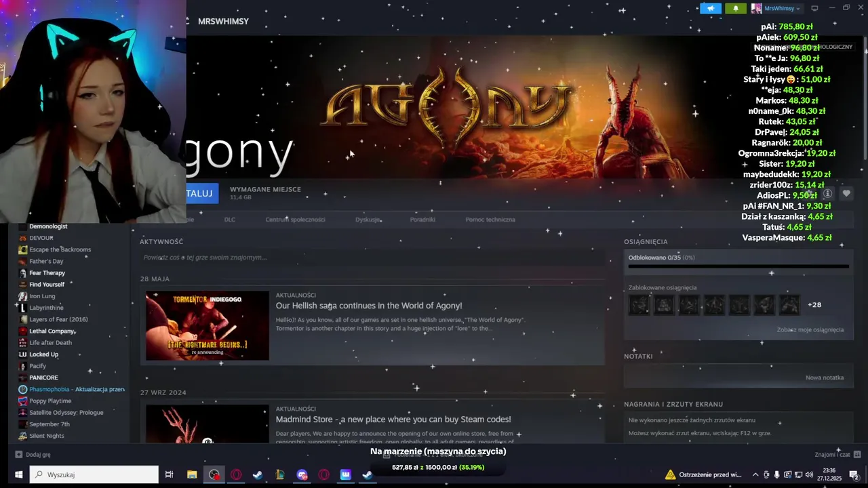Open the Madmind Store news thumbnail
The height and width of the screenshot is (488, 868).
207,424
